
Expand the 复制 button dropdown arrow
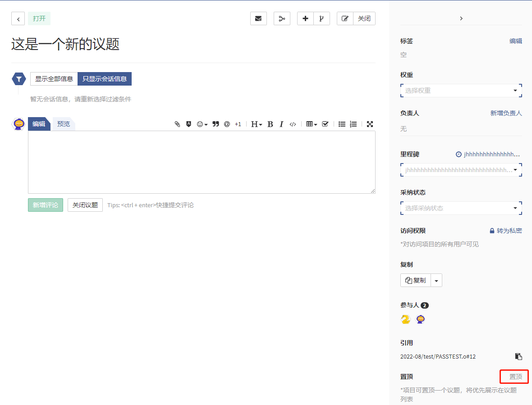436,280
